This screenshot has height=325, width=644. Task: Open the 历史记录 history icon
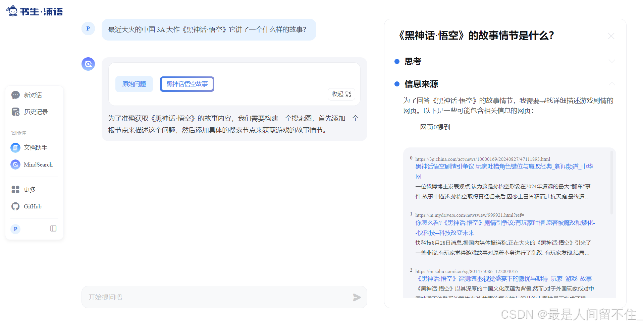tap(15, 112)
